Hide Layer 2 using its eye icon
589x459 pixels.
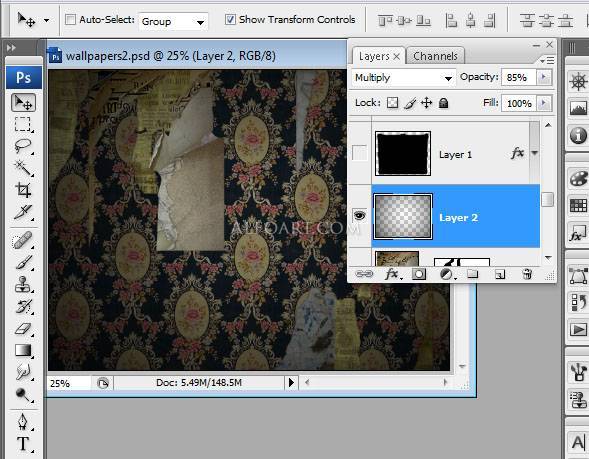[359, 216]
